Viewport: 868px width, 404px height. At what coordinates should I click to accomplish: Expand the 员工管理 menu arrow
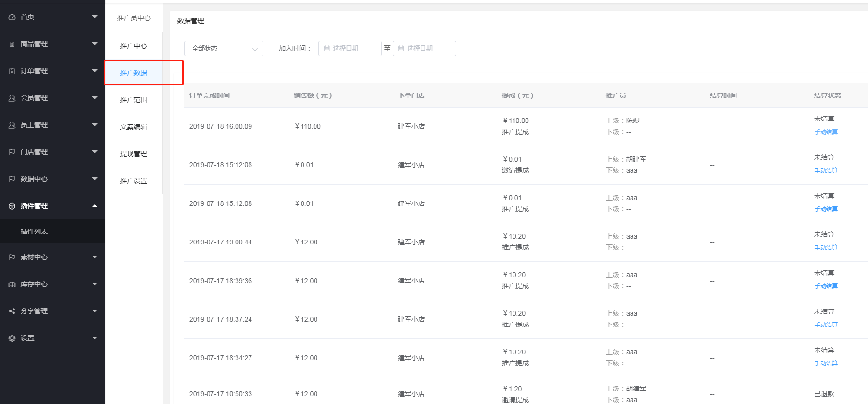point(95,125)
